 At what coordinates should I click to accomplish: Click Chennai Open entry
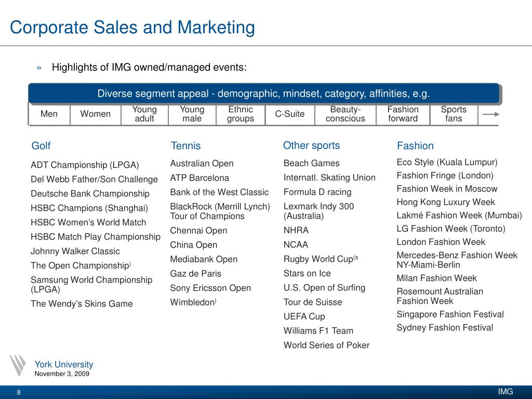pyautogui.click(x=198, y=231)
